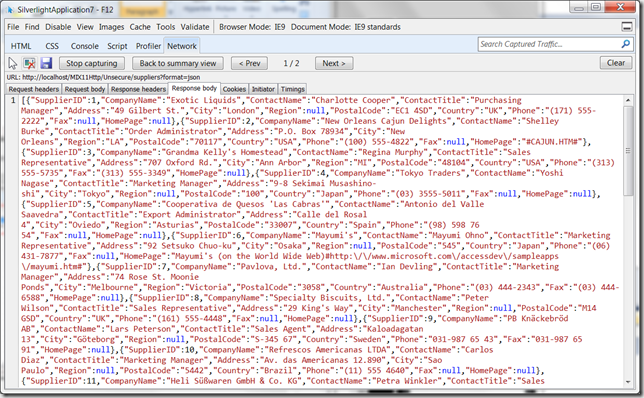Open the Cache menu
644x398 pixels.
pos(140,27)
